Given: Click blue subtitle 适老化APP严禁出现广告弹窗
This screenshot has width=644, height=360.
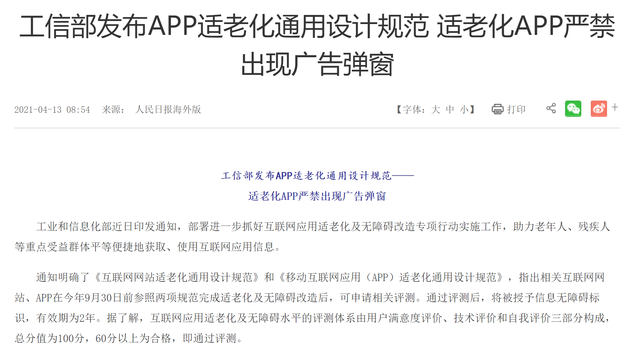Looking at the screenshot, I should (317, 196).
